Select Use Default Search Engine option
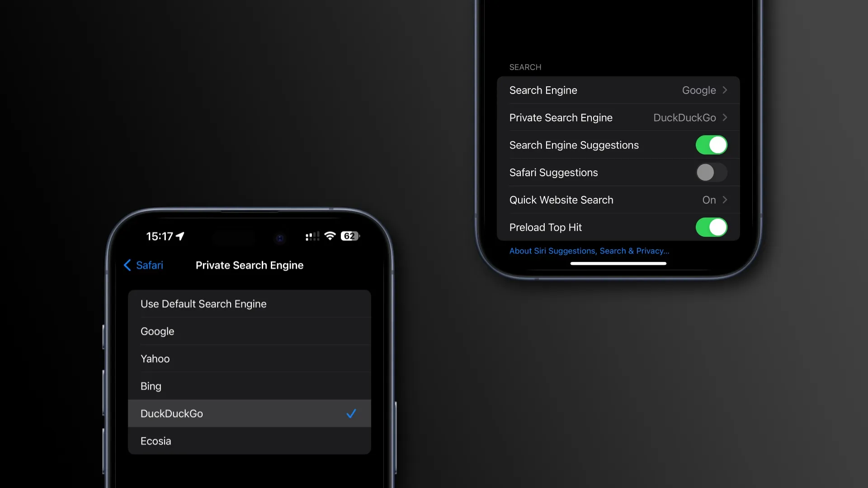This screenshot has width=868, height=488. (249, 304)
